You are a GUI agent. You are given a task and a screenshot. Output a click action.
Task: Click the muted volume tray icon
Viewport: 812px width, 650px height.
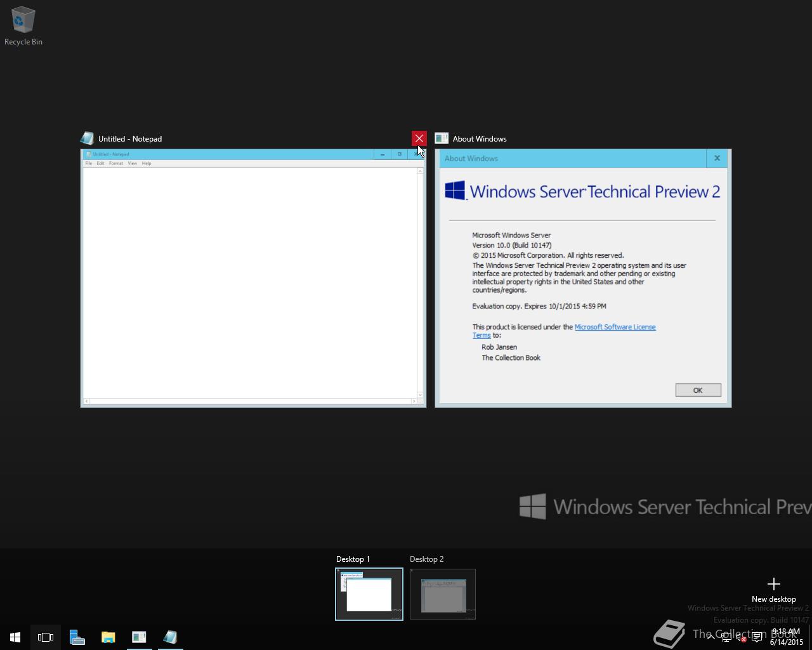741,637
